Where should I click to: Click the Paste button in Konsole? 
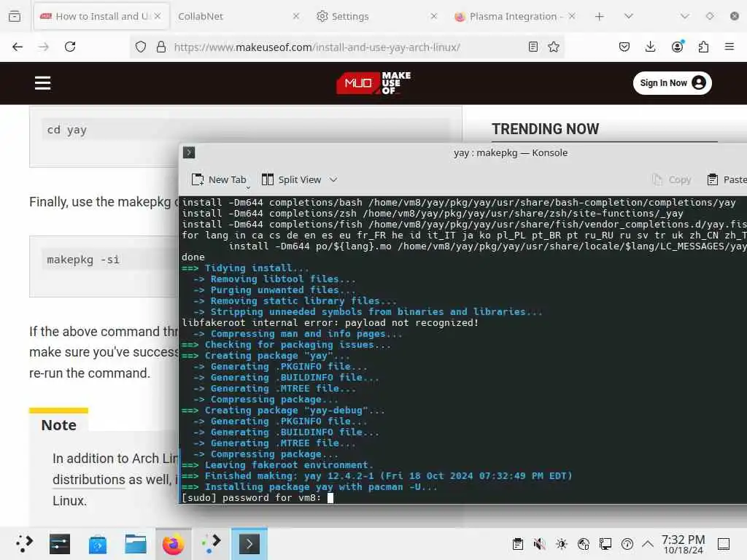click(x=727, y=179)
